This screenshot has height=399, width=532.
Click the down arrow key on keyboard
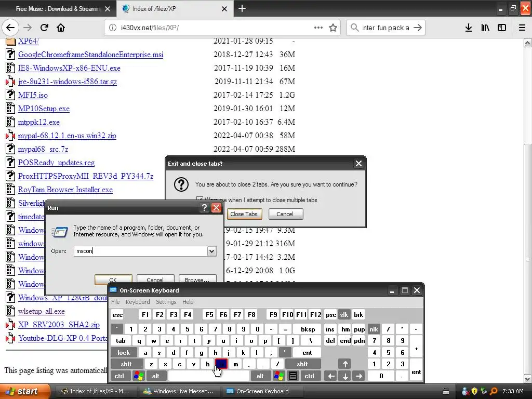point(345,376)
